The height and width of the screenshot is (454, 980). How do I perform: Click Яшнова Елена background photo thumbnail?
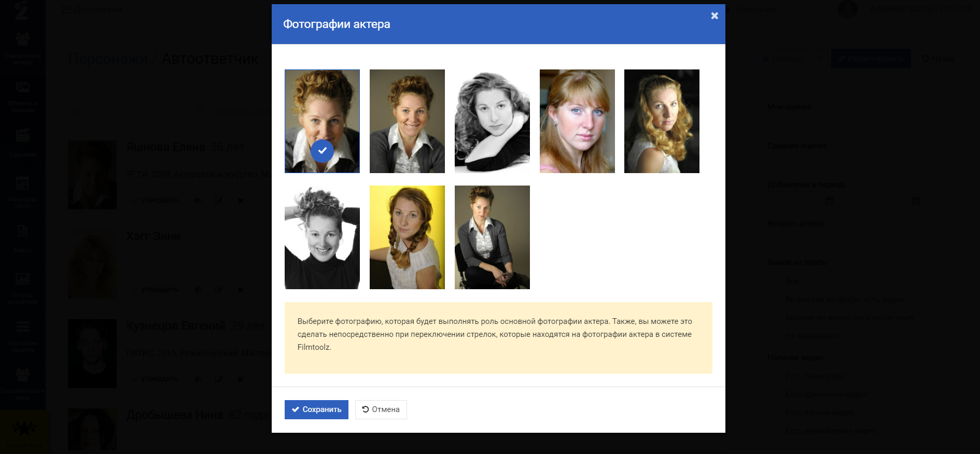pos(92,175)
